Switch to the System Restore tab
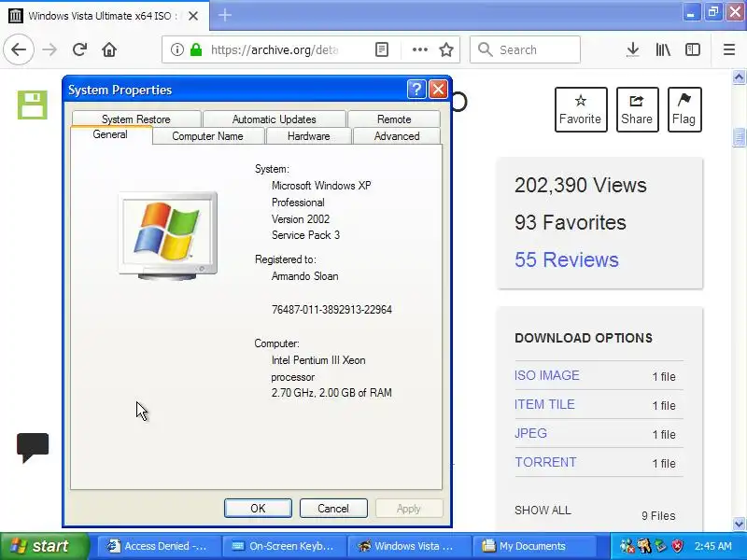Viewport: 747px width, 560px height. click(136, 119)
